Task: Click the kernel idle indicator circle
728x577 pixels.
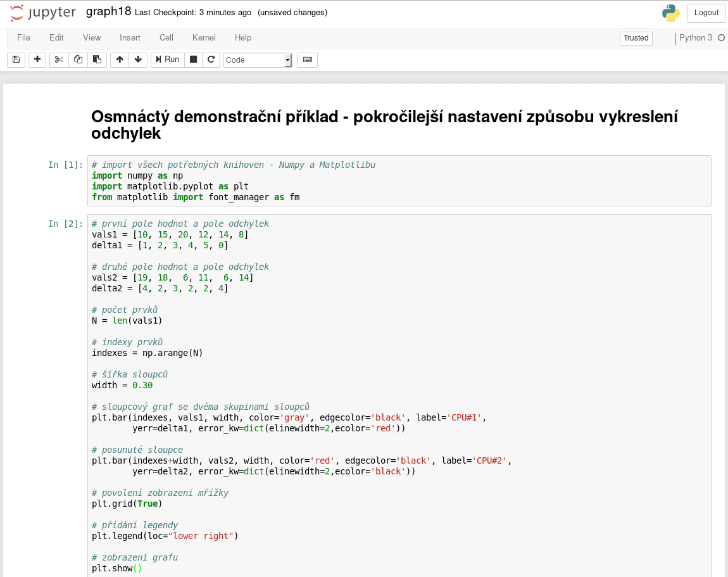Action: tap(721, 37)
